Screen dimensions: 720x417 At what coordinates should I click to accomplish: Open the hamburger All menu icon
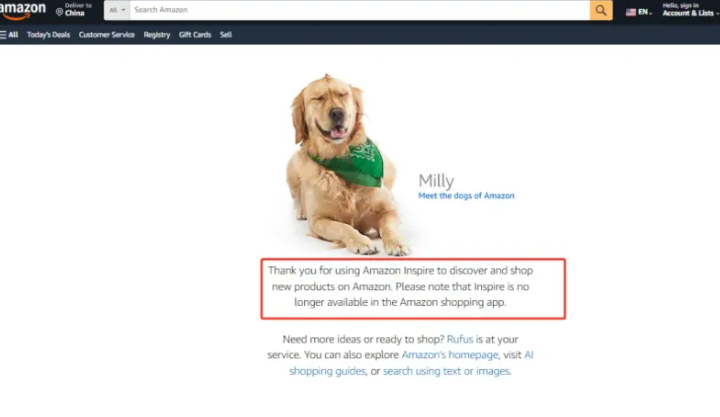pos(3,35)
